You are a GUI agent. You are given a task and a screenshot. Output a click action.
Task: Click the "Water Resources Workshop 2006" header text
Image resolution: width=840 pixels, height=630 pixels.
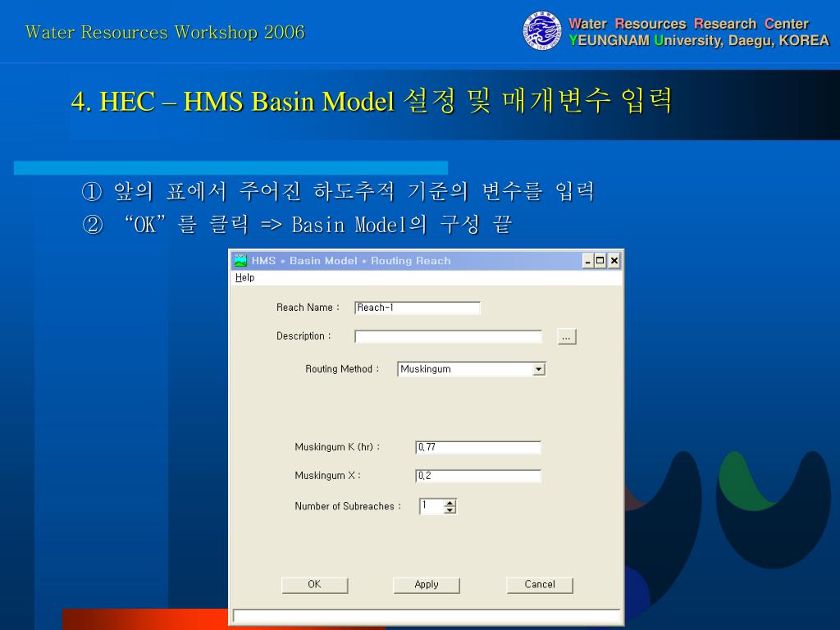pos(165,32)
